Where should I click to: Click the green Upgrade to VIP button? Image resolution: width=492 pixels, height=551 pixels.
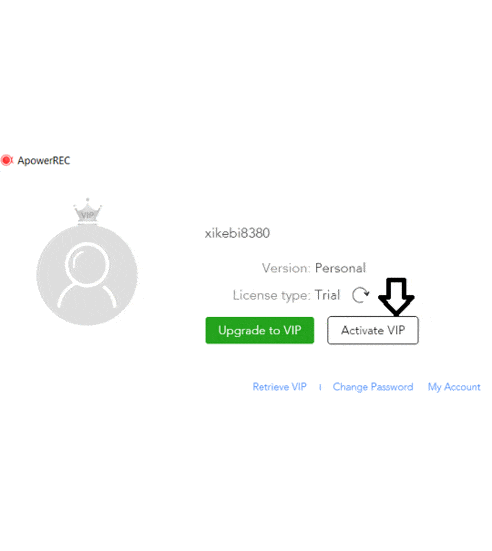[260, 330]
